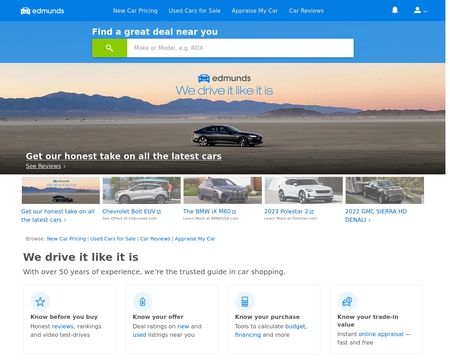
Task: Click the price tag icon in Know your offer
Action: (x=142, y=302)
